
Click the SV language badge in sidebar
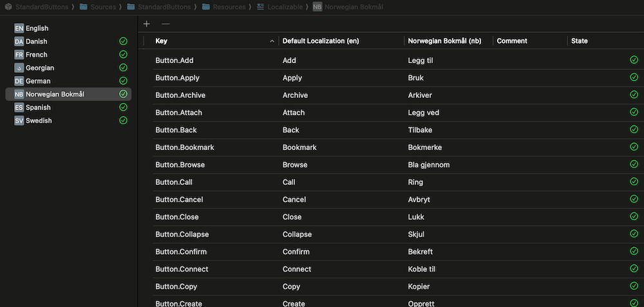point(19,120)
